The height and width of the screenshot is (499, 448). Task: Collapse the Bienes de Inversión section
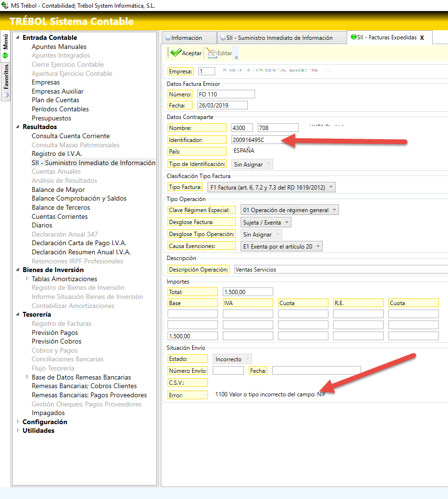(18, 270)
